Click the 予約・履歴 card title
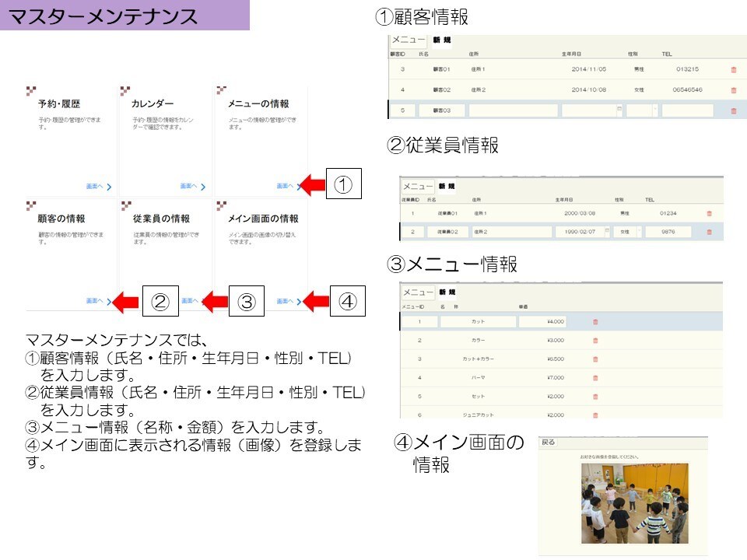Screen dimensions: 747x560 (x=59, y=103)
